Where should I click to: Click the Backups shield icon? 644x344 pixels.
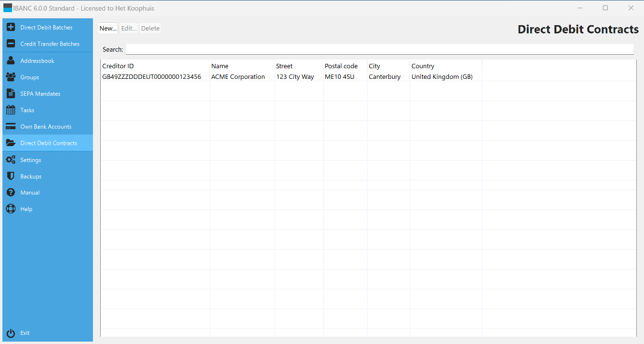click(11, 177)
